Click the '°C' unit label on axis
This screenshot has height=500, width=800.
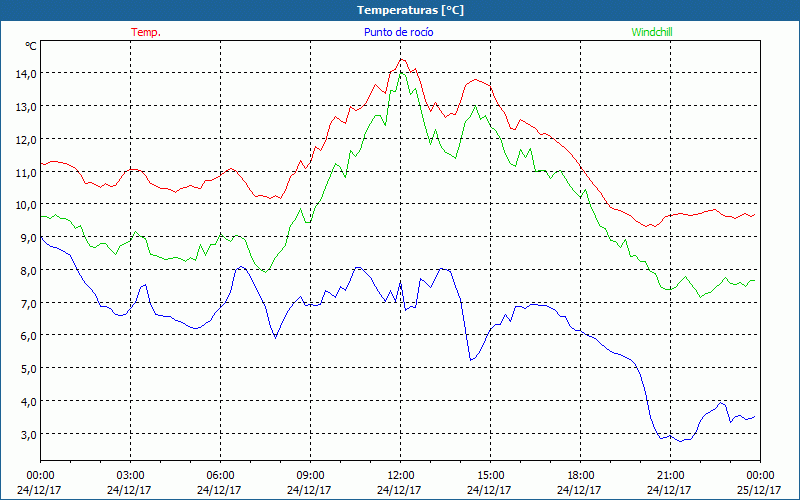31,46
